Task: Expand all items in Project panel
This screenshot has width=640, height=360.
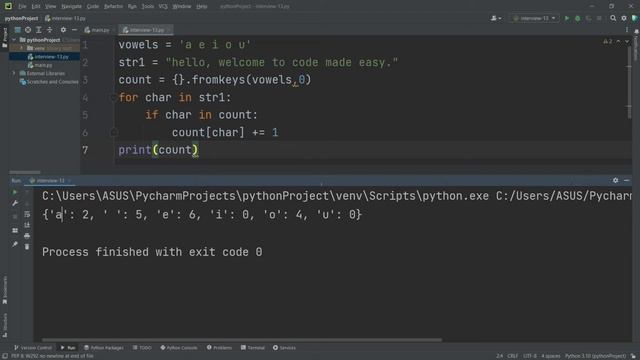Action: [39, 30]
